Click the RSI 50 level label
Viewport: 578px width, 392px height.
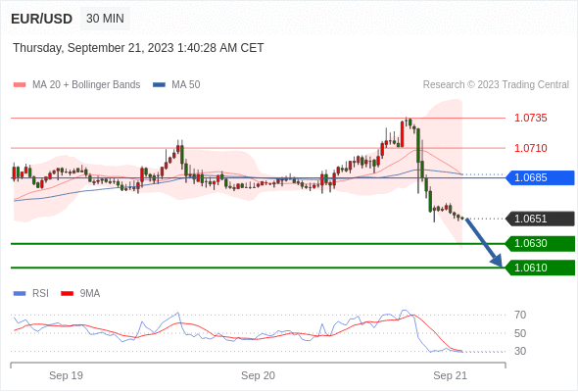[x=520, y=333]
